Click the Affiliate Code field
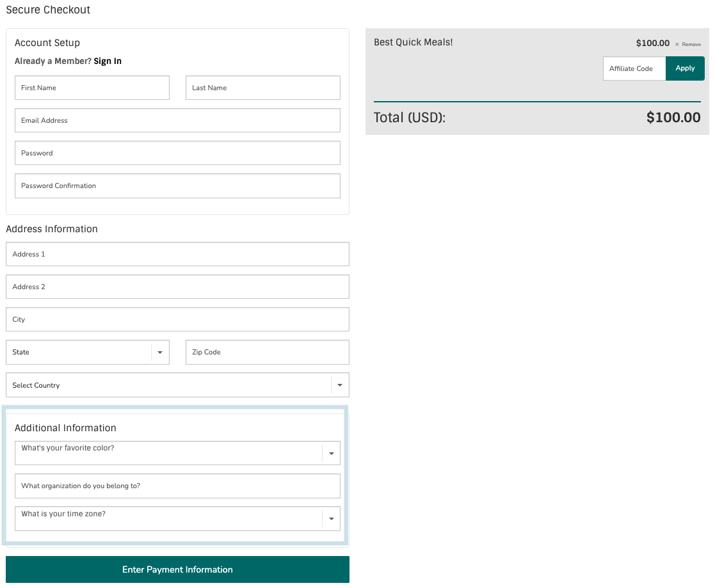715x588 pixels. [x=634, y=68]
